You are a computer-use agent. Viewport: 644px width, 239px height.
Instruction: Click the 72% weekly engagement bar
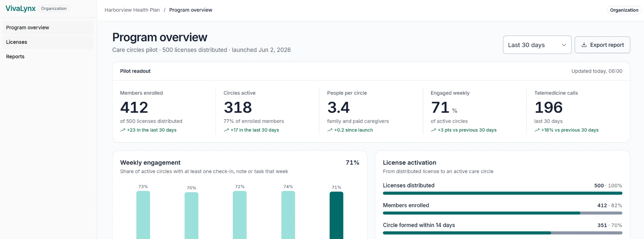click(x=240, y=215)
